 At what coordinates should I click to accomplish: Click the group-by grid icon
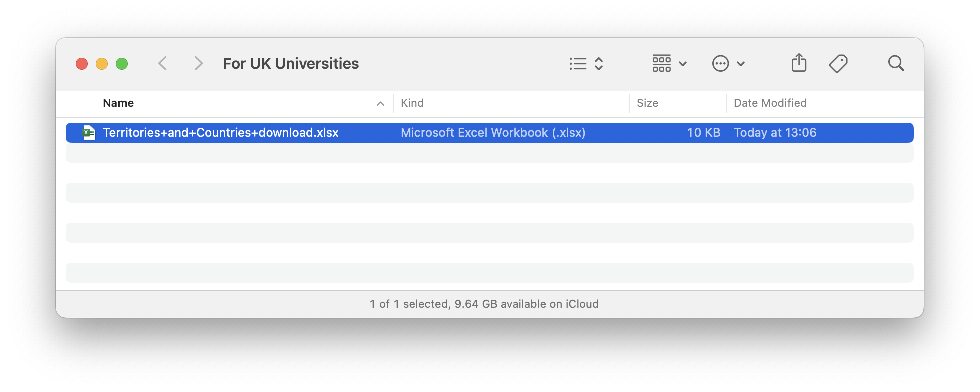(661, 64)
